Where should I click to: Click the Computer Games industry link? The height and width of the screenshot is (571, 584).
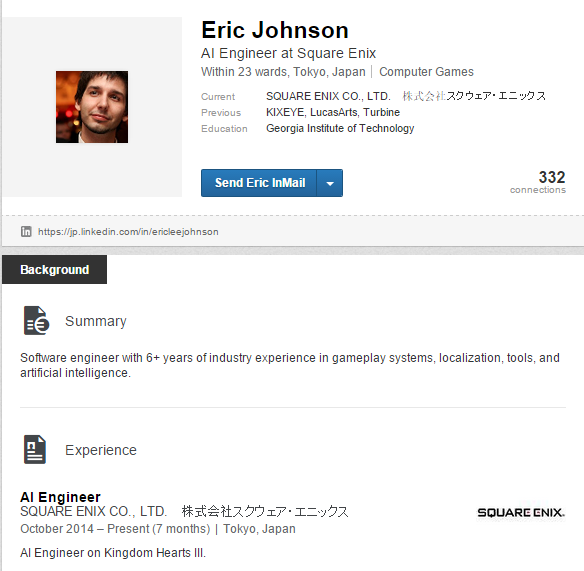(426, 72)
